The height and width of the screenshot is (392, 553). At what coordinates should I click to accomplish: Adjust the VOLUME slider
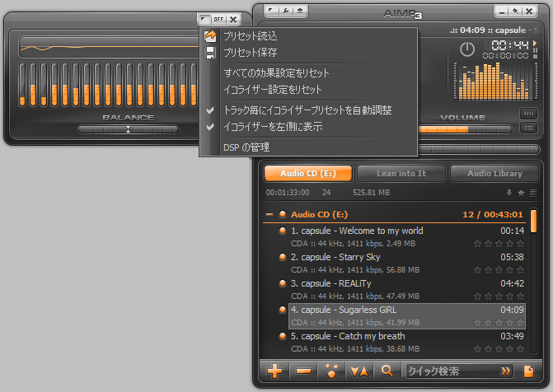click(465, 129)
